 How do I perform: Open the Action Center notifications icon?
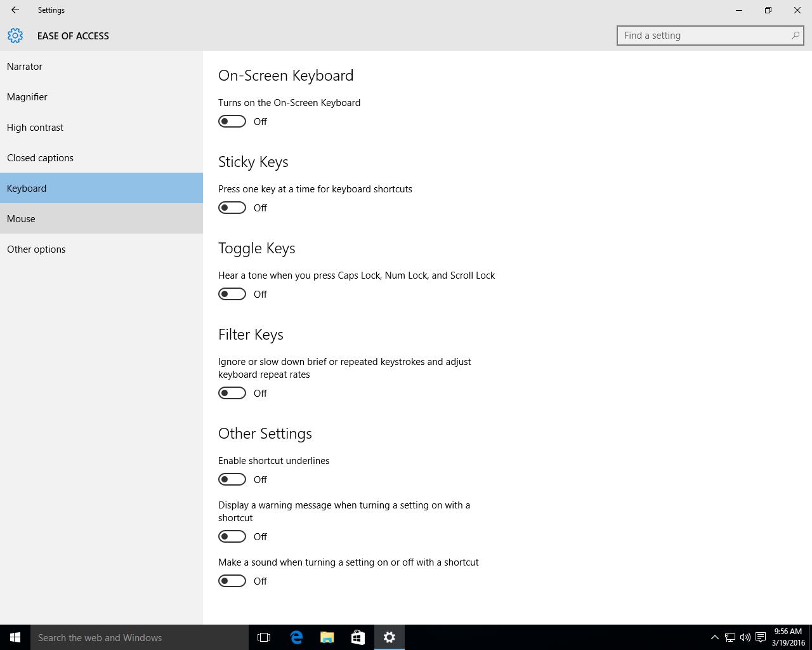point(760,637)
